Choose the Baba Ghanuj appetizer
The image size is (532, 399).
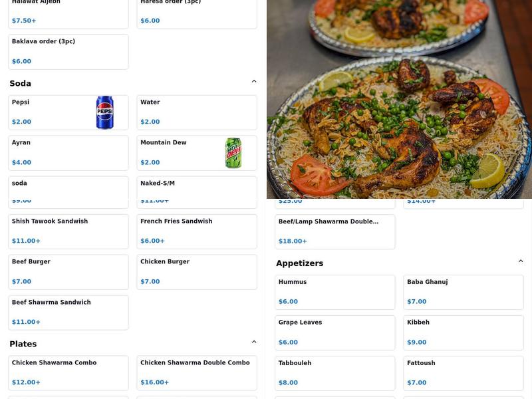[463, 292]
